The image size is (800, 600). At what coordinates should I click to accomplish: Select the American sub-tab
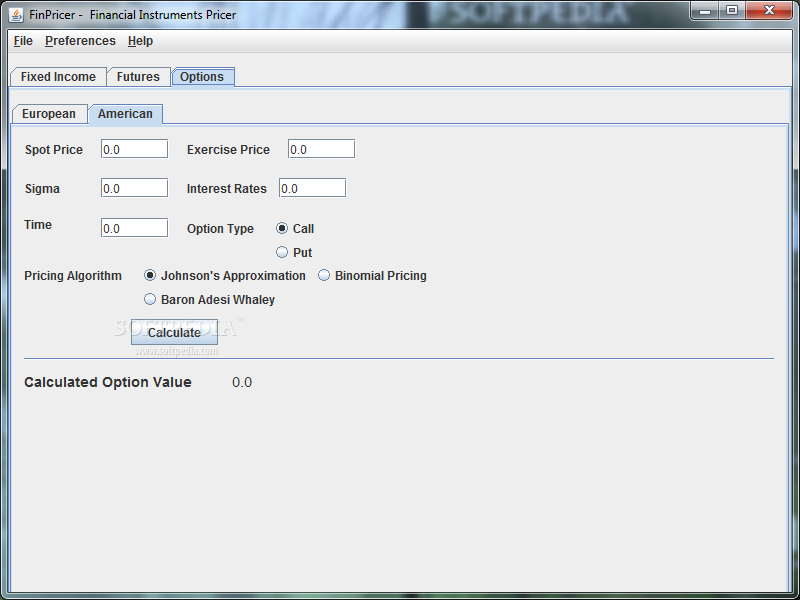126,113
